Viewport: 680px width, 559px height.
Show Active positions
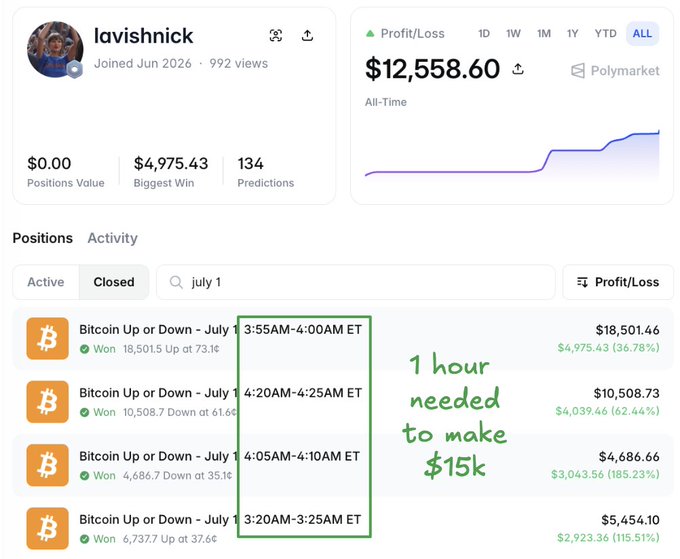(x=46, y=282)
